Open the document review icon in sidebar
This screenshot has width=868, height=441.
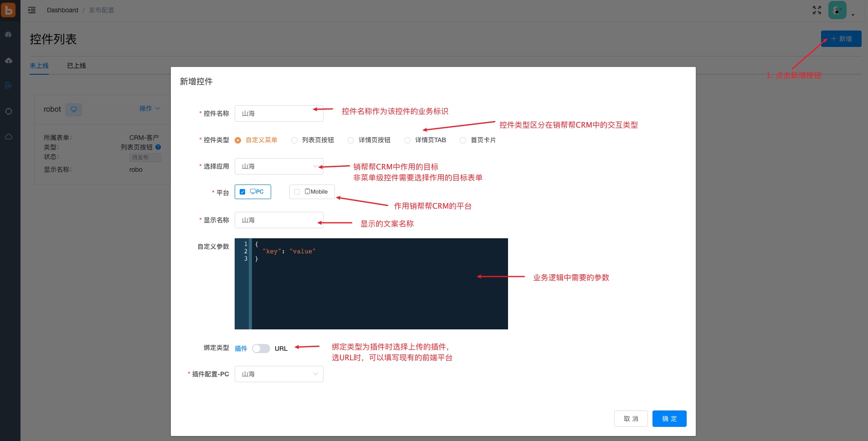(8, 85)
